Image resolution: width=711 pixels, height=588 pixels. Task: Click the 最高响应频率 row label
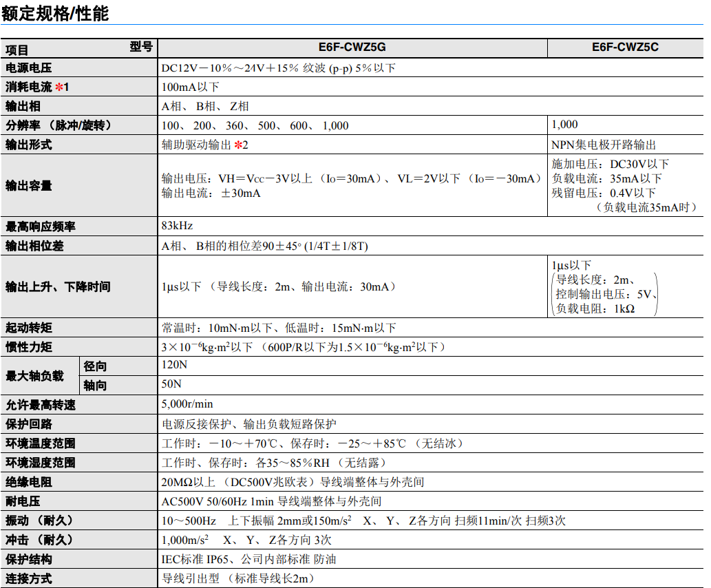pyautogui.click(x=41, y=227)
